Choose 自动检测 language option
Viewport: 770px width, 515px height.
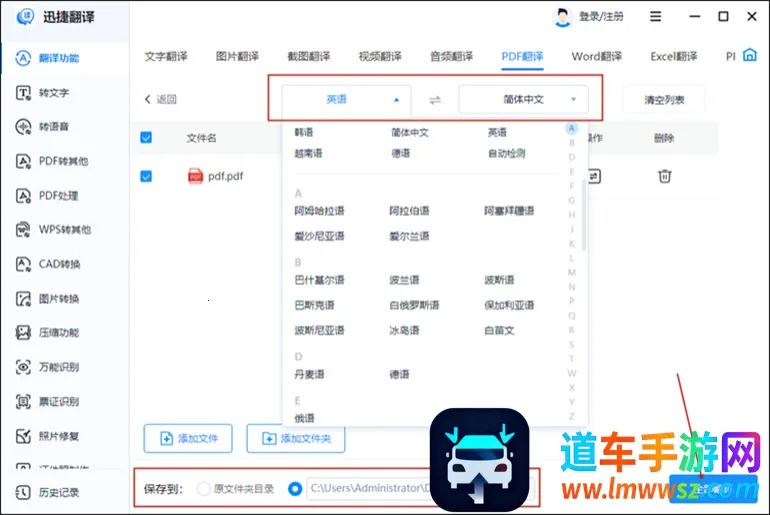point(507,154)
